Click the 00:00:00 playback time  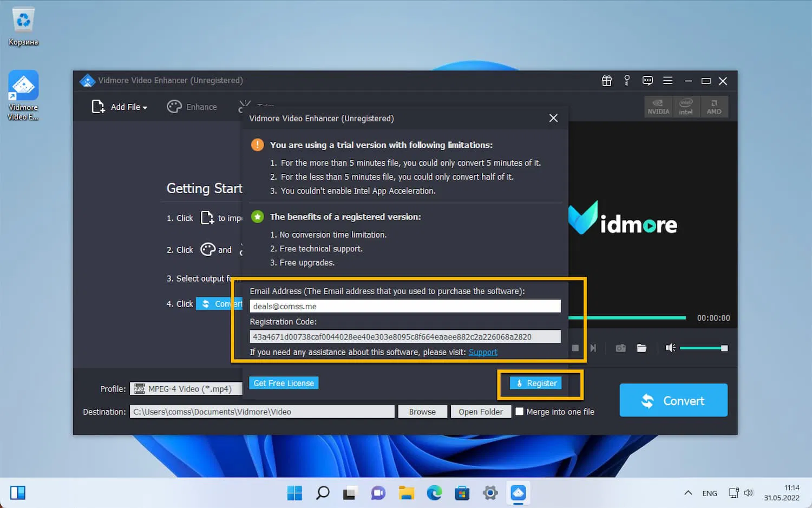(x=713, y=318)
